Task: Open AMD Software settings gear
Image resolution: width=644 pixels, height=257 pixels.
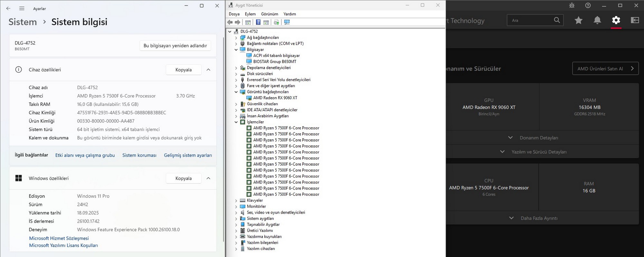Action: click(x=616, y=20)
